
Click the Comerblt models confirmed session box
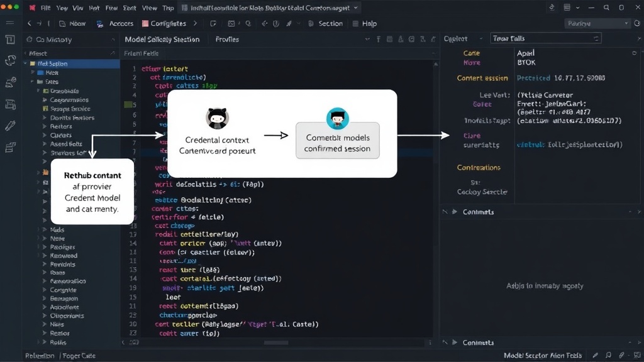click(338, 140)
